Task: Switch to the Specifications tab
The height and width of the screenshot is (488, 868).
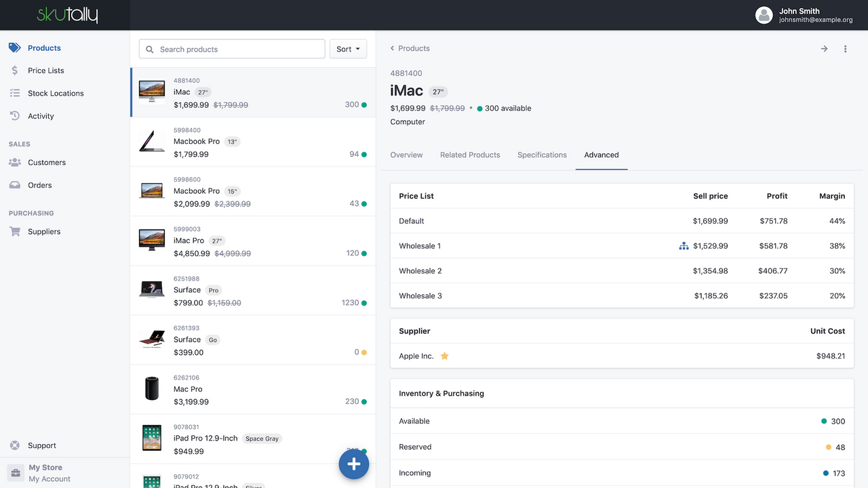Action: coord(542,155)
